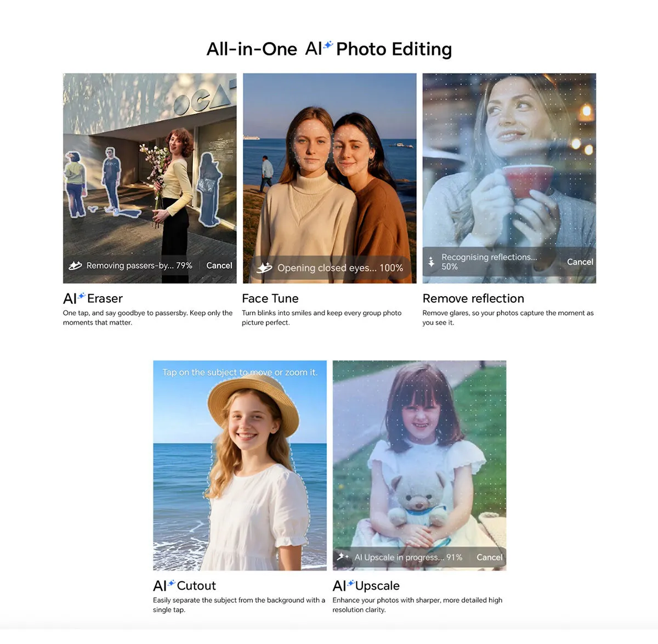Click the Opening closed eyes 100% progress bar
Image resolution: width=658 pixels, height=644 pixels.
tap(330, 268)
